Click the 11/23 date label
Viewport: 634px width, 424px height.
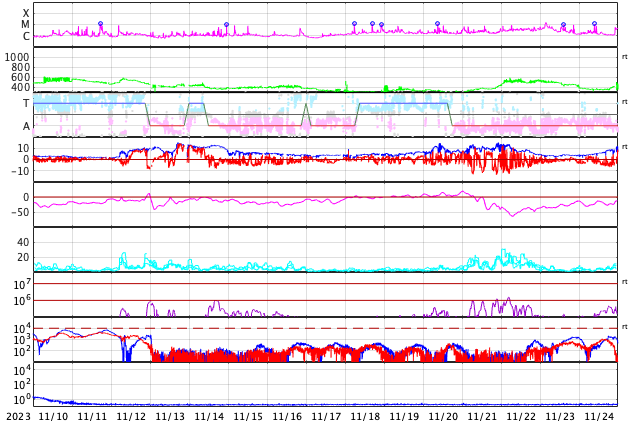click(x=560, y=416)
